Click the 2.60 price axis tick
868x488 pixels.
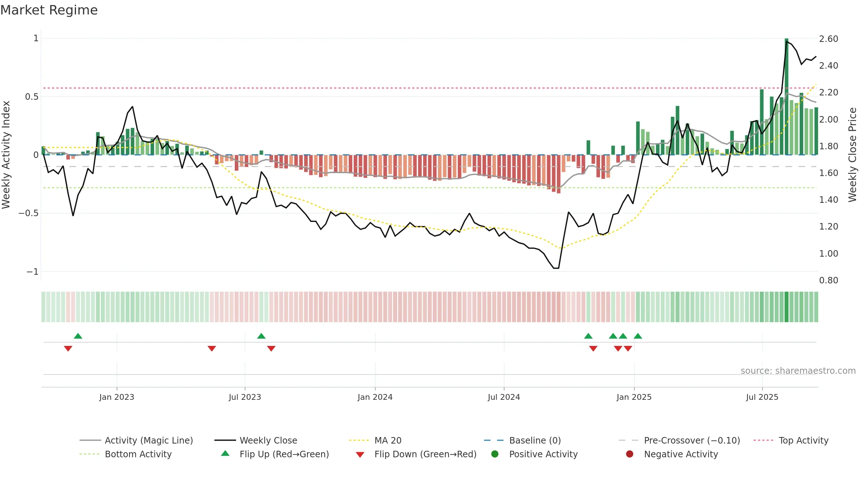pyautogui.click(x=829, y=39)
